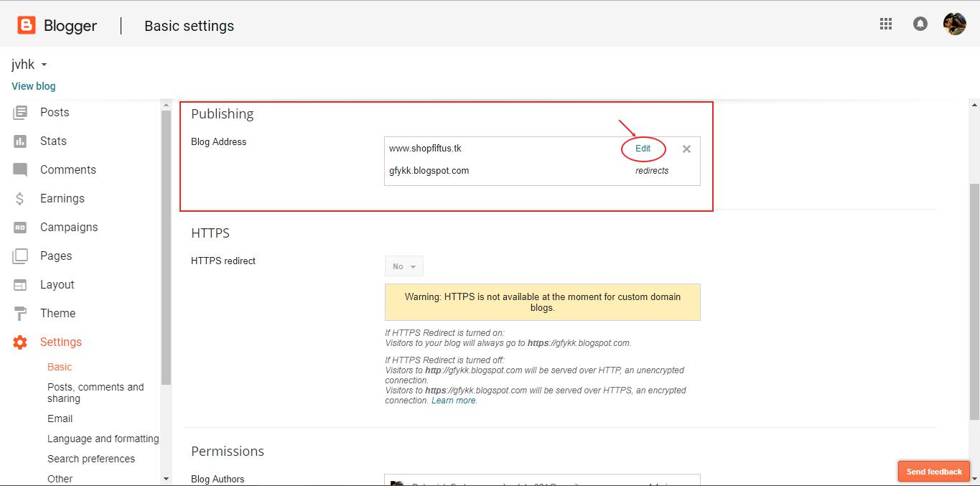Open the Comments menu item
Viewport: 980px width, 486px height.
click(x=68, y=170)
